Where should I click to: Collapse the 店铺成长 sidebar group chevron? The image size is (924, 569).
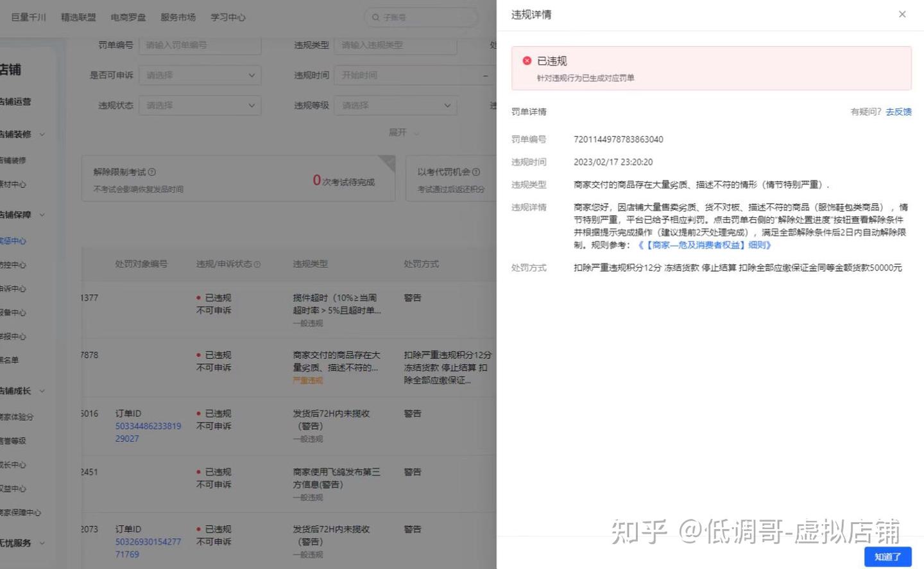[x=42, y=390]
